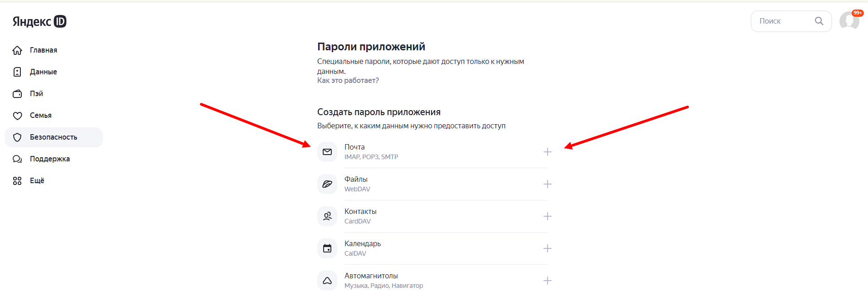Click the navigator icon for Автомагнитолы
Viewport: 868px width, 301px height.
pyautogui.click(x=327, y=281)
